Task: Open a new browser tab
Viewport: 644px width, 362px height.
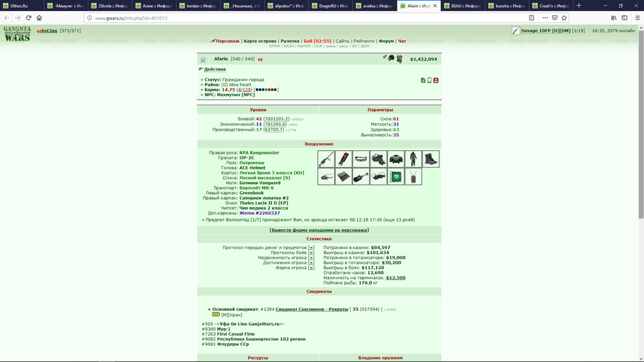Action: pyautogui.click(x=579, y=6)
